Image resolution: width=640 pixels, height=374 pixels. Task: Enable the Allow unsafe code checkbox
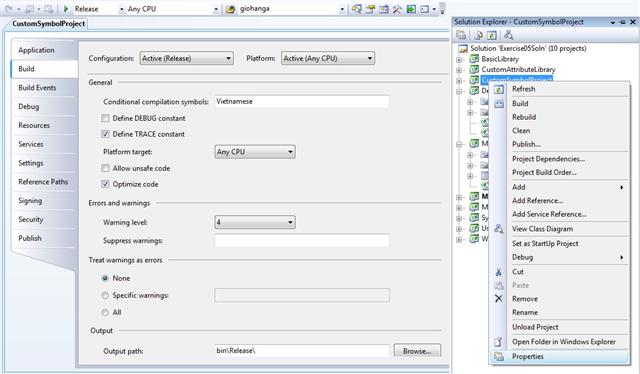105,168
